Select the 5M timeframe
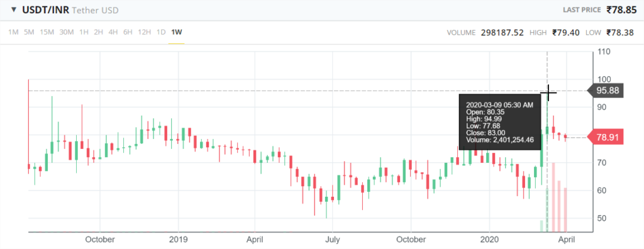The image size is (644, 249). tap(29, 32)
